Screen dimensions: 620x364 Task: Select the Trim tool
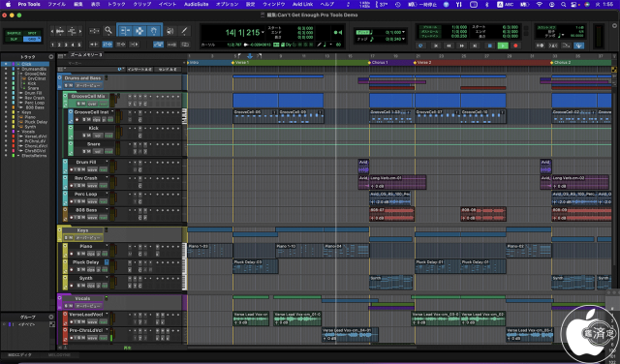tap(125, 31)
